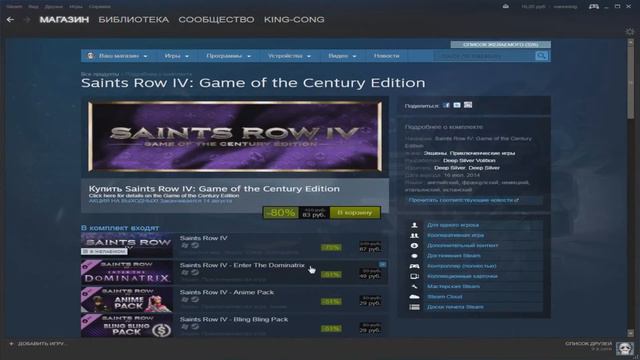
Task: Click the Game of the Century Edition details link
Action: pos(164,196)
